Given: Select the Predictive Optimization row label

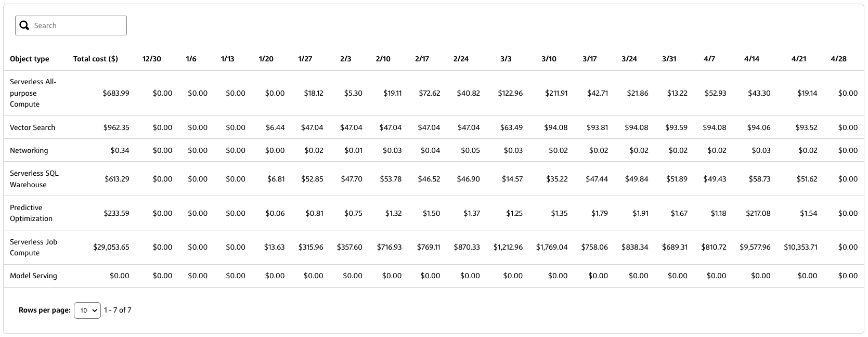Looking at the screenshot, I should tap(31, 213).
